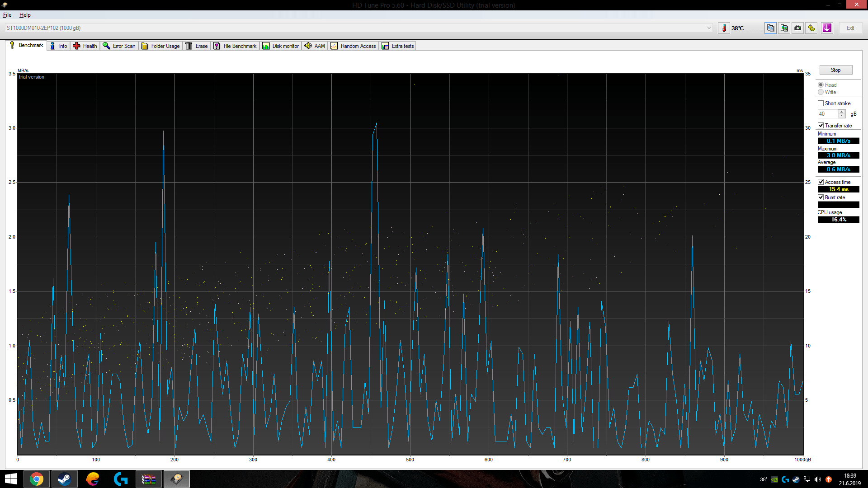868x488 pixels.
Task: Click the camera save screenshot icon
Action: 798,28
